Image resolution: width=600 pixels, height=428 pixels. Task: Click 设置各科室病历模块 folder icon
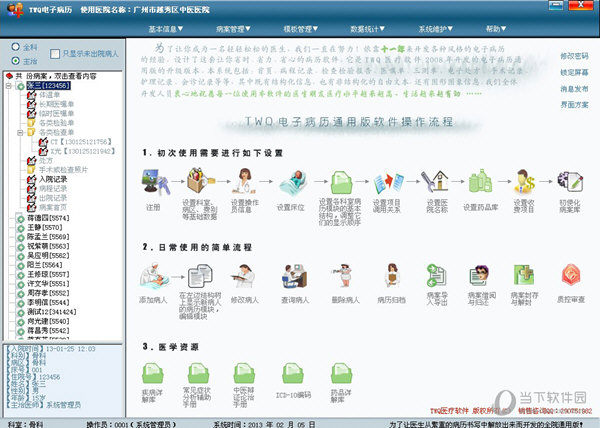(341, 182)
